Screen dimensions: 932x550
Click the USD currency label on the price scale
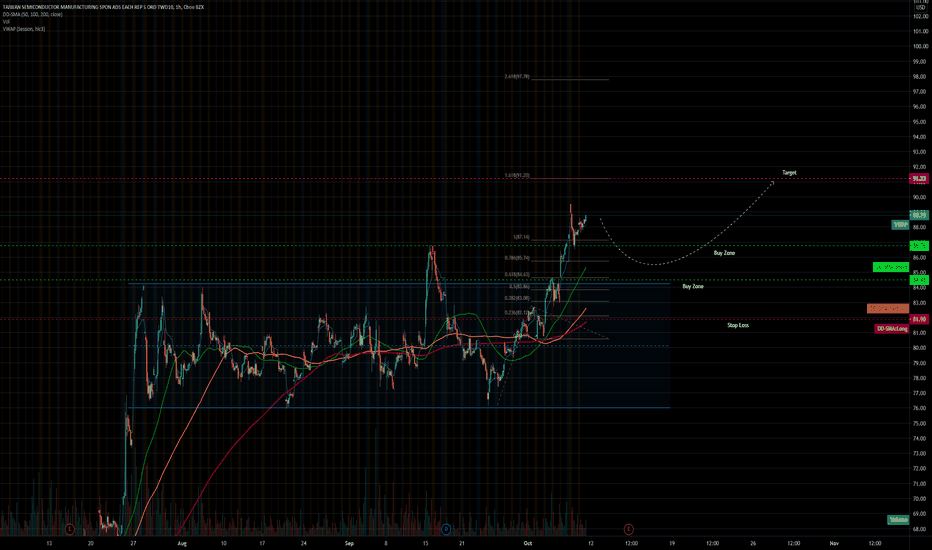(921, 8)
